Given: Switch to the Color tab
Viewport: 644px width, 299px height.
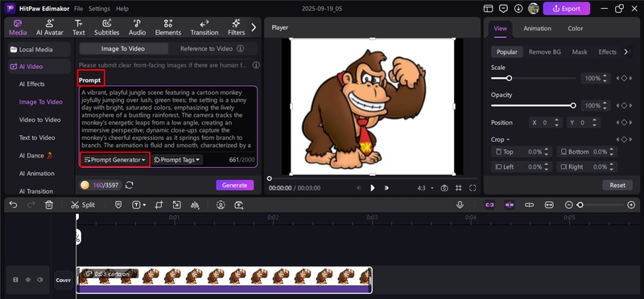Looking at the screenshot, I should click(575, 28).
